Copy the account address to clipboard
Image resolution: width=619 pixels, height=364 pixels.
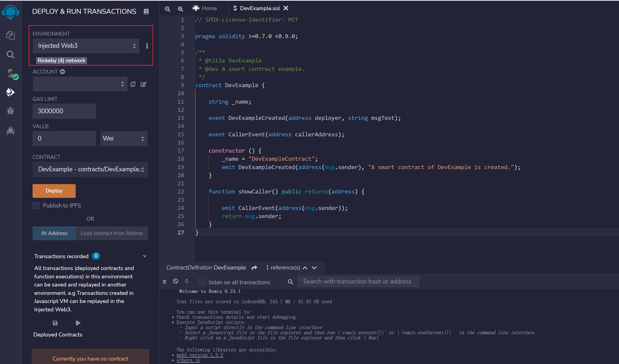tap(133, 84)
